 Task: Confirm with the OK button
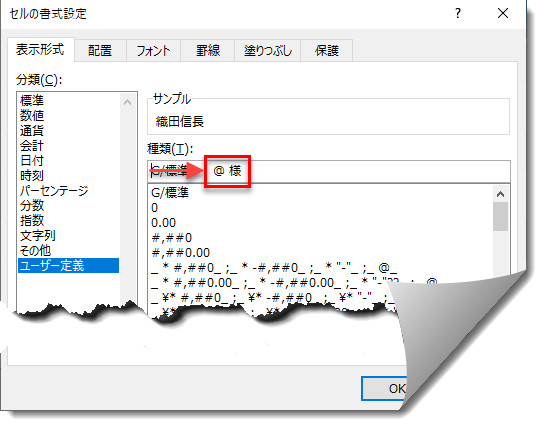tap(384, 388)
